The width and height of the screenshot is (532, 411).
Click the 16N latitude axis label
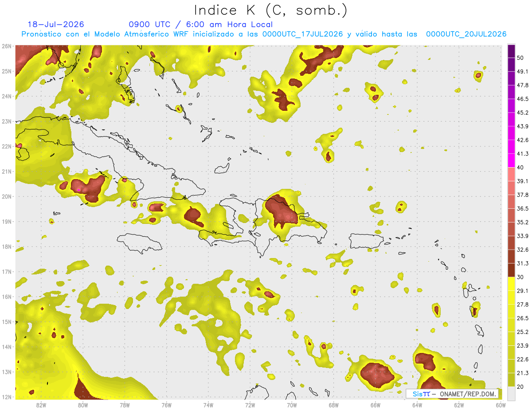coord(6,297)
